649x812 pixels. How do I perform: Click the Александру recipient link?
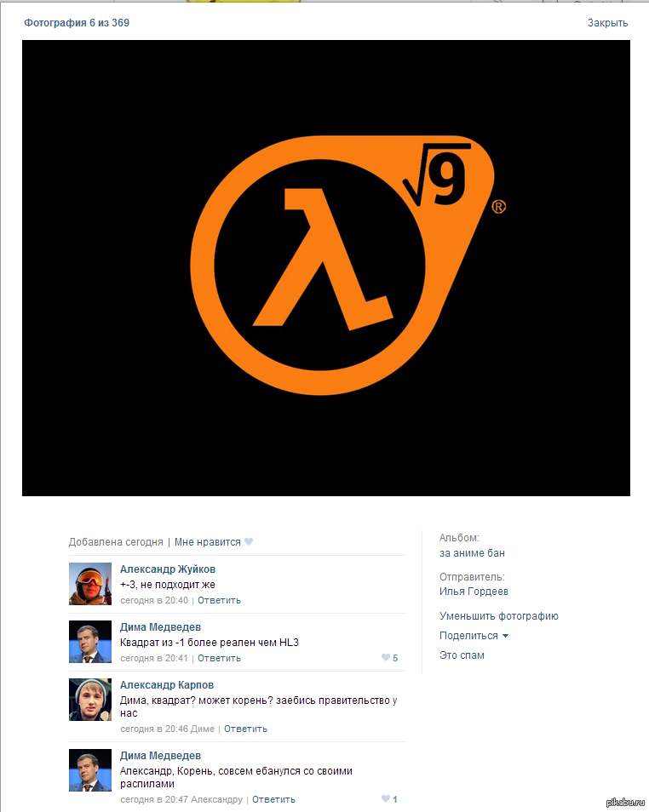(216, 799)
